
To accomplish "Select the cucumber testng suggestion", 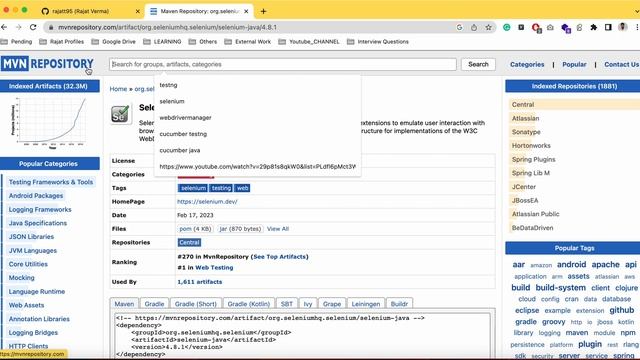I will [258, 134].
